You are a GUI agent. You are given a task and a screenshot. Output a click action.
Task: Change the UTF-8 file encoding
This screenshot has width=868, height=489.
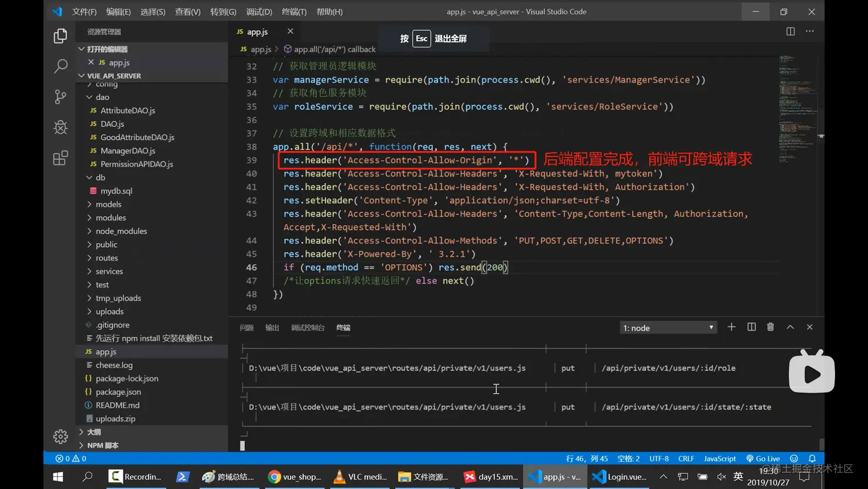[659, 459]
